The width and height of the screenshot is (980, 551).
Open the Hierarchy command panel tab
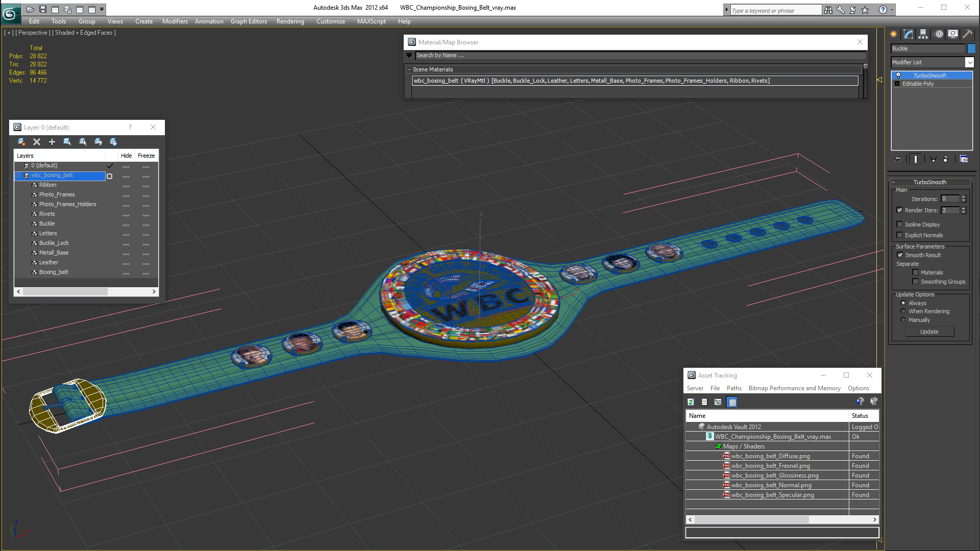click(x=923, y=34)
